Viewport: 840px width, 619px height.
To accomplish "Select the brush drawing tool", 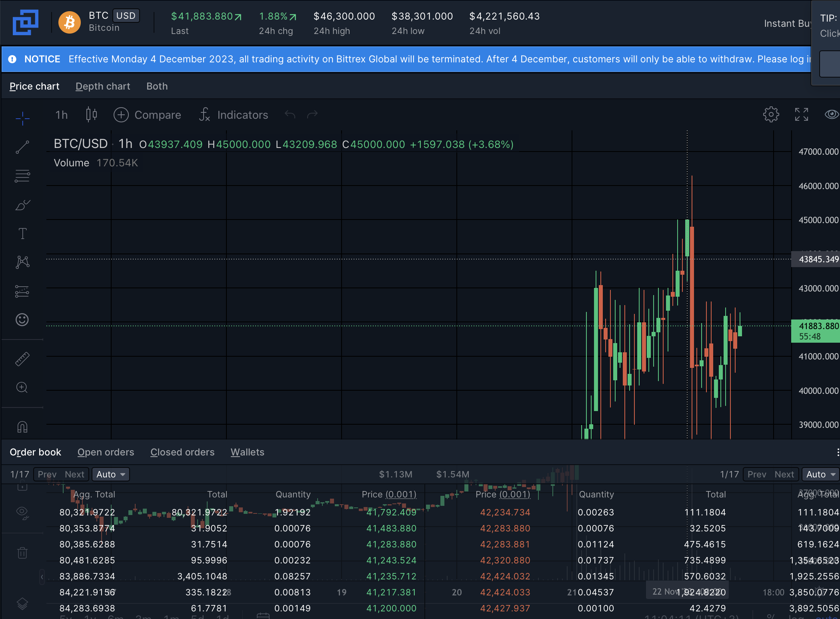I will (x=22, y=205).
